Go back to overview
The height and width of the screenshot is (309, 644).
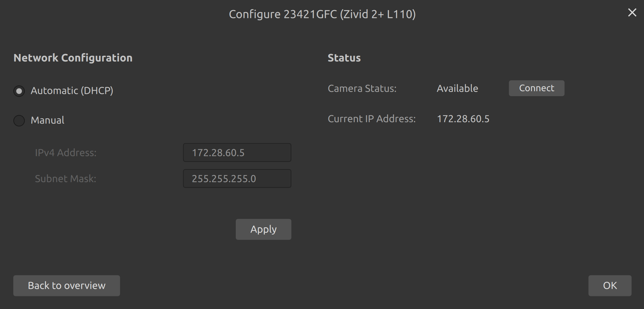66,286
